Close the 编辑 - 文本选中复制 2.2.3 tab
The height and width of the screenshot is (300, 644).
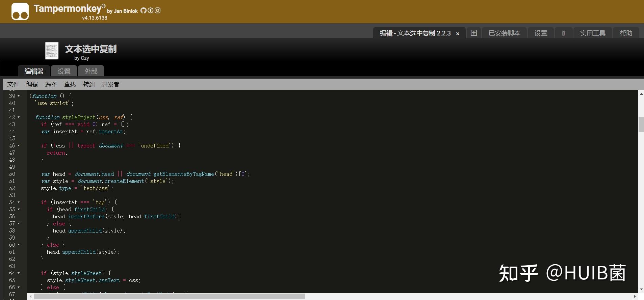[x=458, y=33]
